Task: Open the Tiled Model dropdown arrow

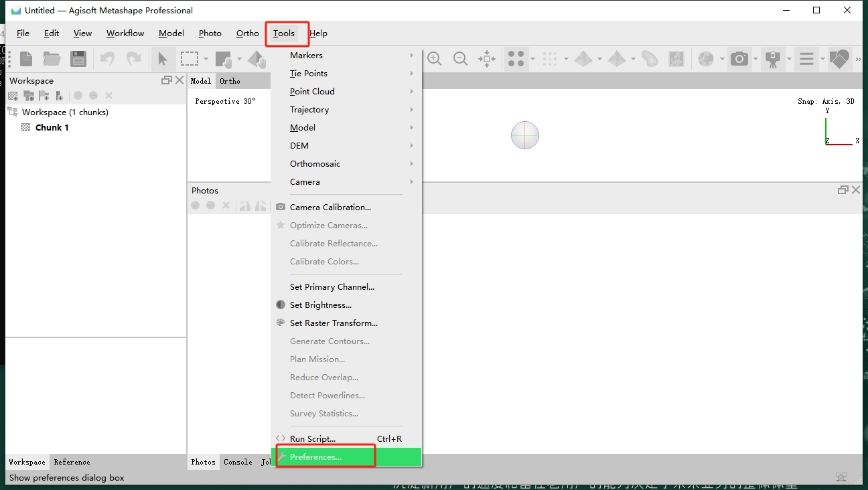Action: tap(633, 59)
